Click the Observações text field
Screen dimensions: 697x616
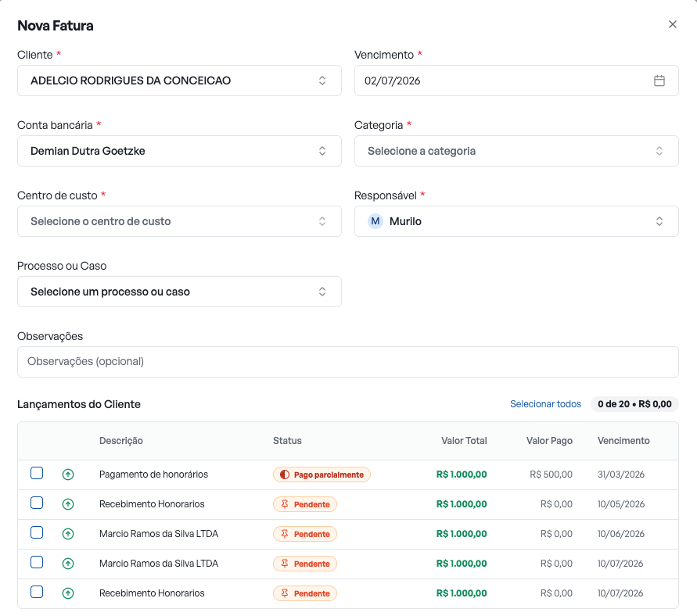coord(347,362)
